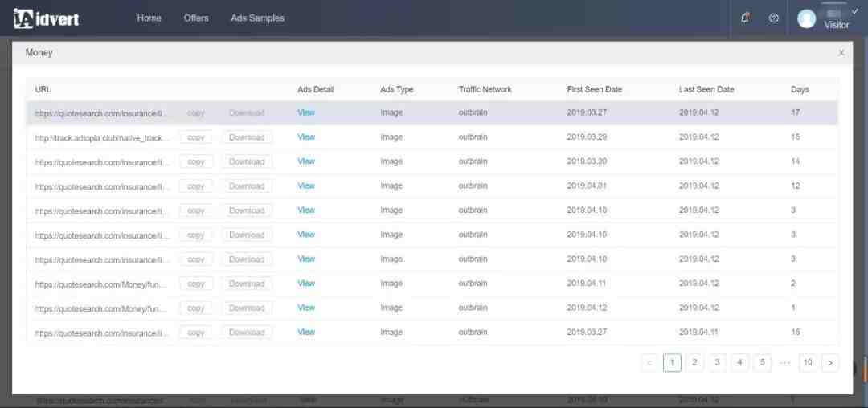868x408 pixels.
Task: Click the user avatar picture
Action: (807, 18)
